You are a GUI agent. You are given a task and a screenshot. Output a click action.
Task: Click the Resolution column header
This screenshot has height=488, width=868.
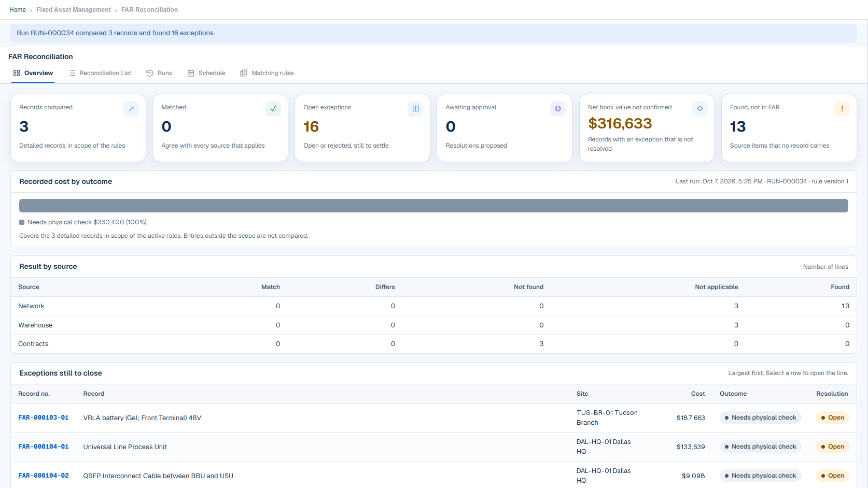[832, 394]
